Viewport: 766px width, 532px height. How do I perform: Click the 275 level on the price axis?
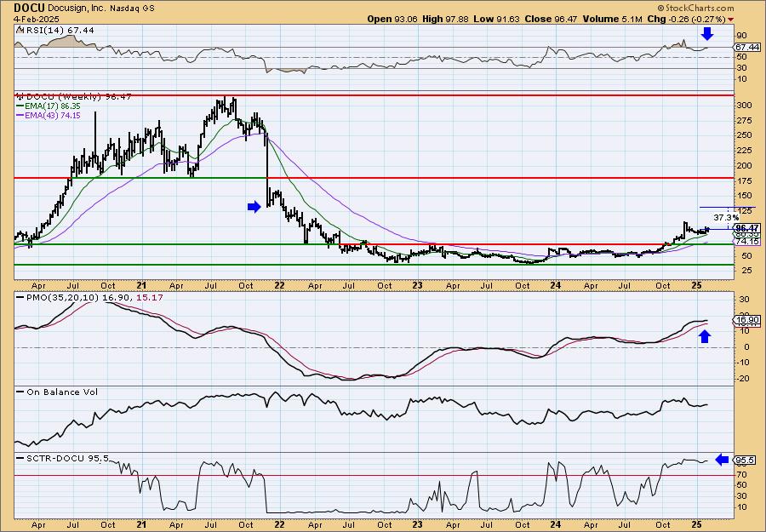(x=745, y=121)
